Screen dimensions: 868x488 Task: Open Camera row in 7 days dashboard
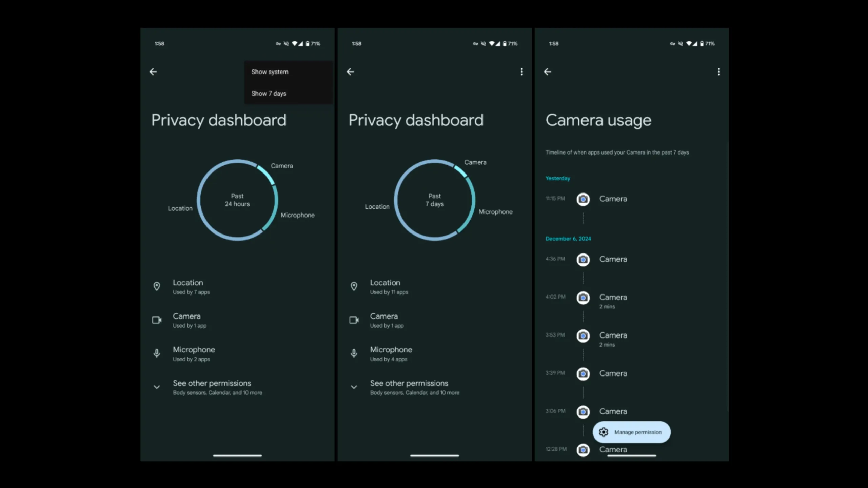point(434,320)
